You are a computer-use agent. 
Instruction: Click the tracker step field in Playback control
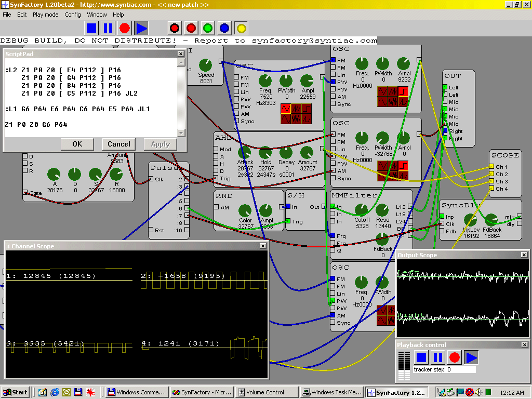tap(445, 369)
